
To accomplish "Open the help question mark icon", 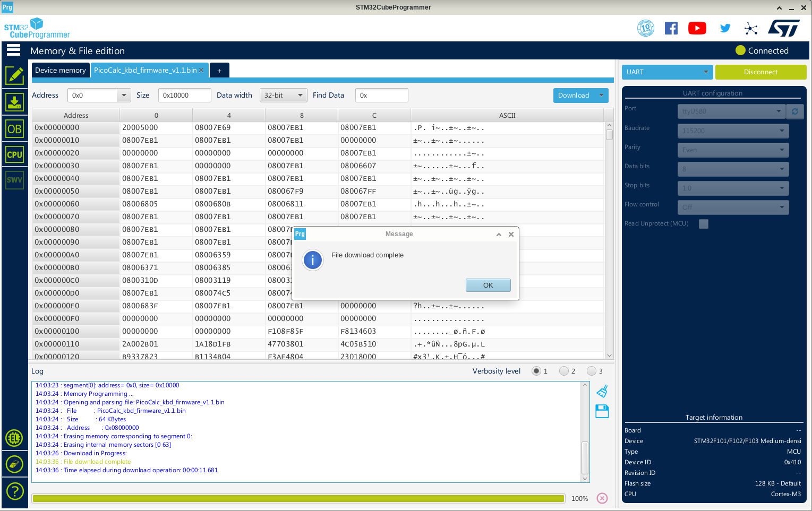I will click(x=14, y=491).
